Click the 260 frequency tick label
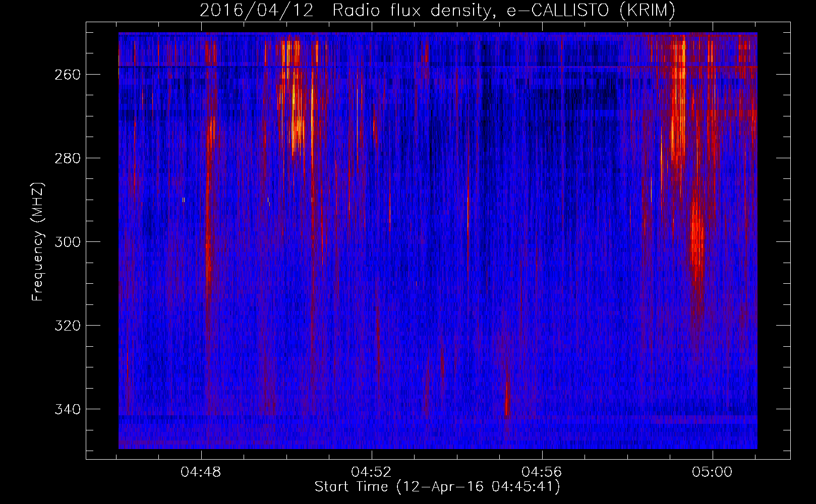816x504 pixels. 67,75
